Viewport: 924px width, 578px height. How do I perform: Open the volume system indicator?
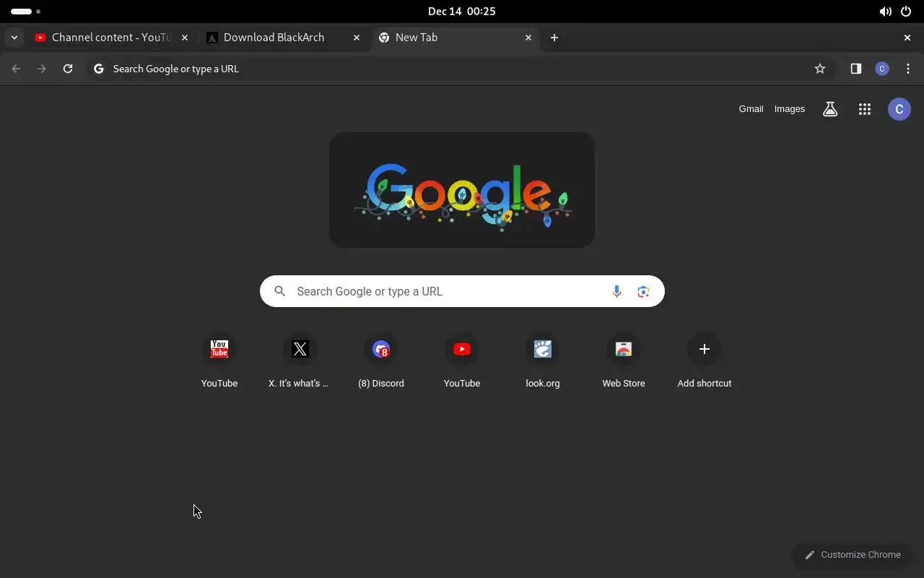(885, 12)
